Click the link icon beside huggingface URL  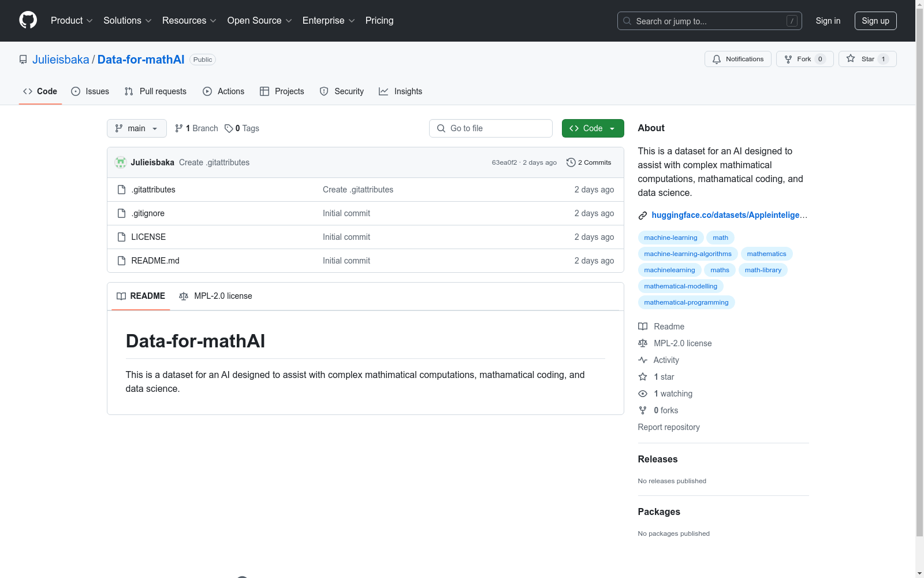tap(643, 216)
